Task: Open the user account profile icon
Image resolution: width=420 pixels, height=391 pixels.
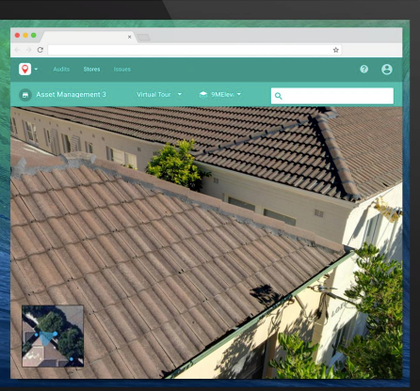Action: (387, 69)
